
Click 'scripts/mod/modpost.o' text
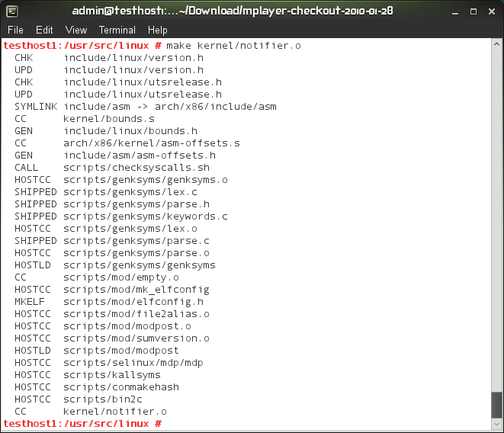[127, 326]
